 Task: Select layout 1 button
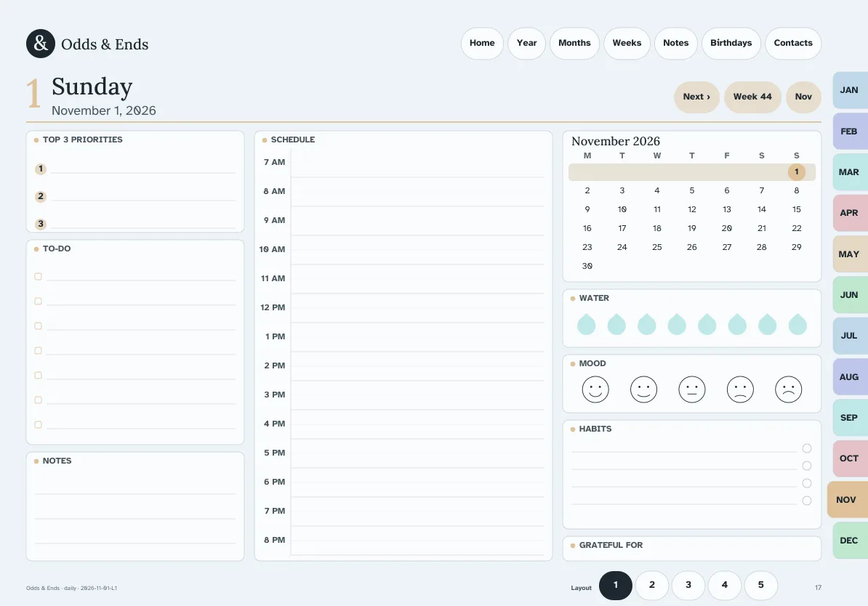point(616,585)
